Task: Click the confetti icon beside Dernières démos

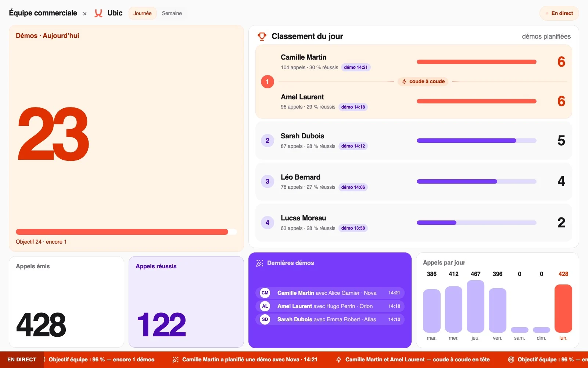Action: coord(260,263)
